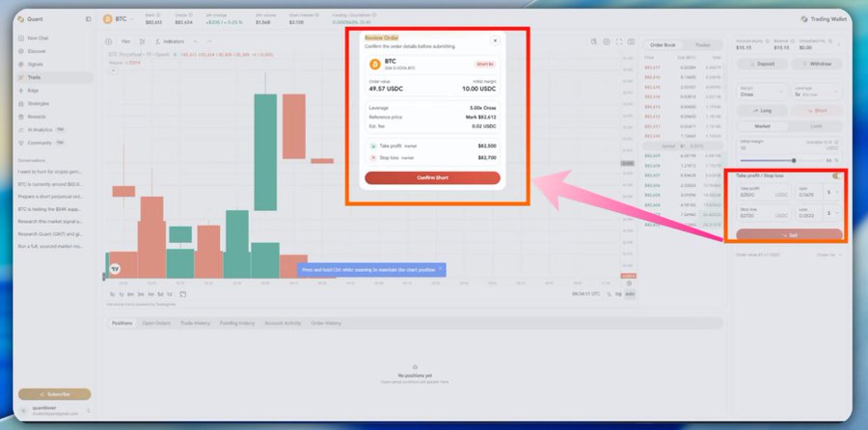The image size is (868, 430).
Task: Change the 15m chart interval
Action: (125, 41)
